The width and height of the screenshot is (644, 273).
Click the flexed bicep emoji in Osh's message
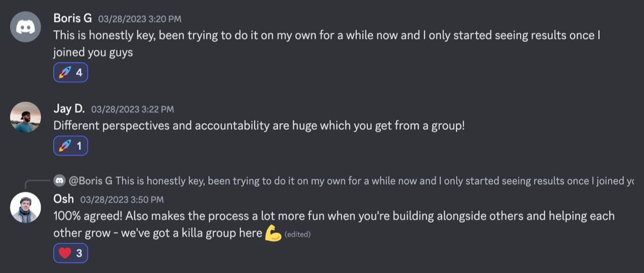273,233
